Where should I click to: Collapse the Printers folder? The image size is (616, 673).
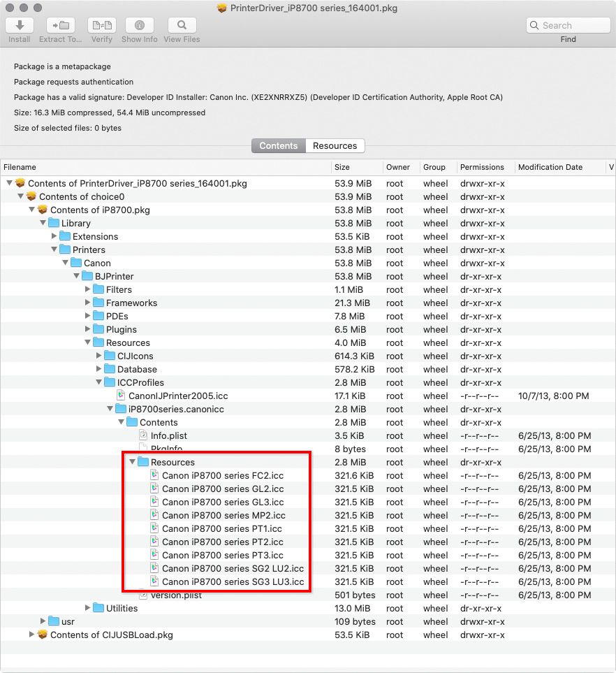[x=54, y=249]
